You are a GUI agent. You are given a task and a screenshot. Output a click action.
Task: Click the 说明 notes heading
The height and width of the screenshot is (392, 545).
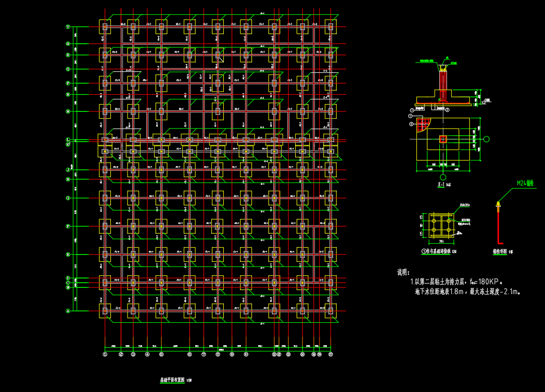(x=403, y=272)
